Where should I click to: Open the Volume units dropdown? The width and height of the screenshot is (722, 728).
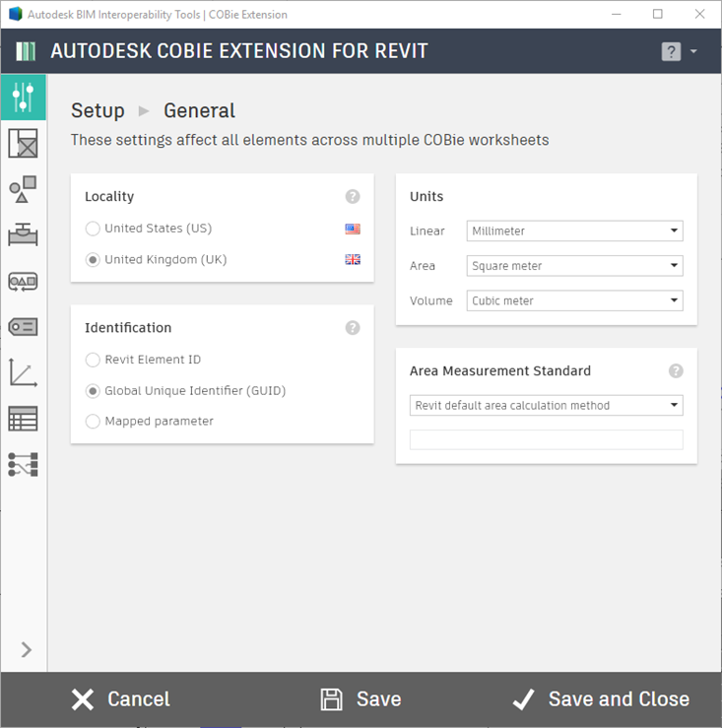point(574,300)
